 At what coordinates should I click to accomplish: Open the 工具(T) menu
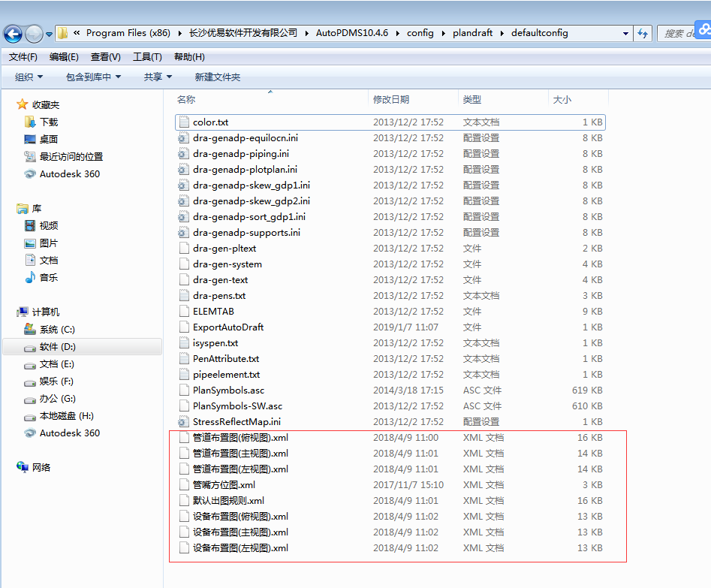tap(147, 56)
